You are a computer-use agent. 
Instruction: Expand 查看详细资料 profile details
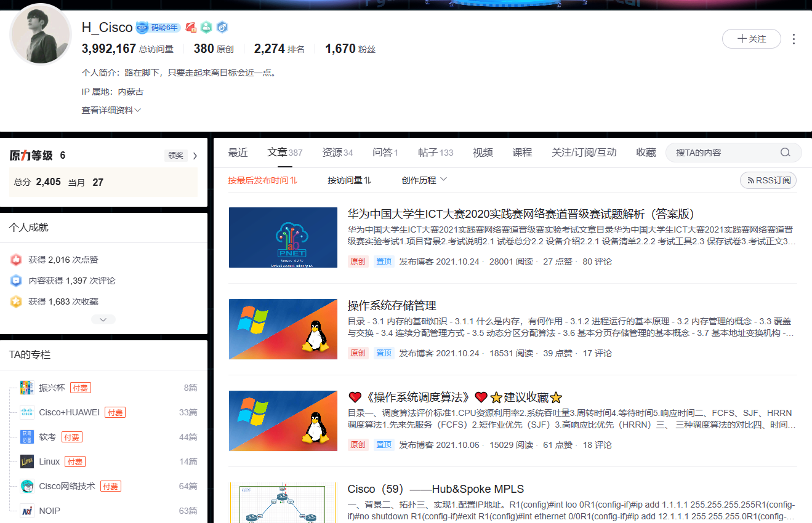pyautogui.click(x=111, y=110)
